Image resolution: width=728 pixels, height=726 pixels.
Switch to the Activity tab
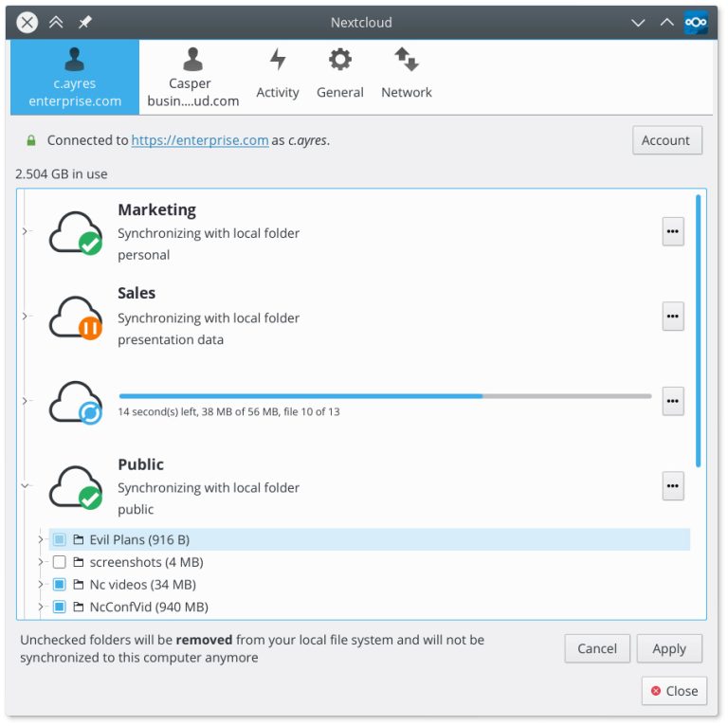(277, 76)
